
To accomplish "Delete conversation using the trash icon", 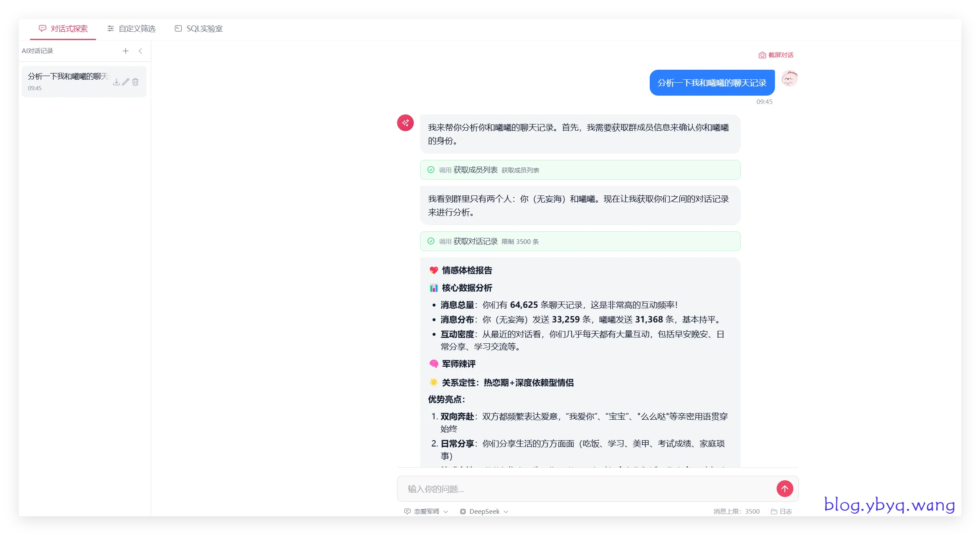I will point(135,82).
